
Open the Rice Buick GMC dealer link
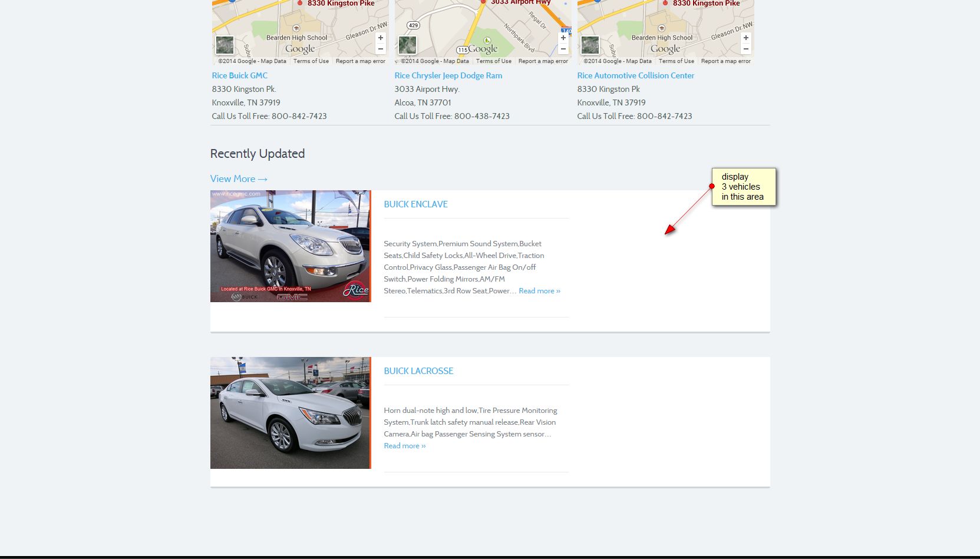tap(240, 75)
